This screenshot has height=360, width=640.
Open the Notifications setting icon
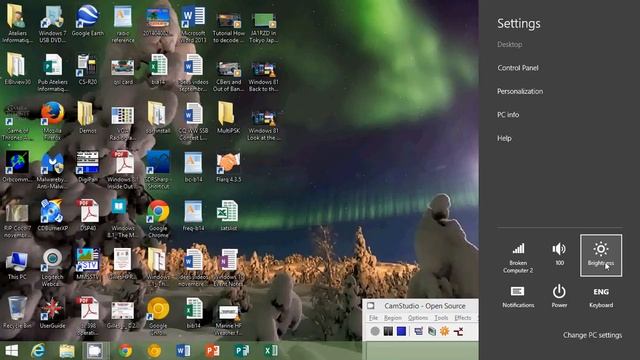click(x=518, y=297)
